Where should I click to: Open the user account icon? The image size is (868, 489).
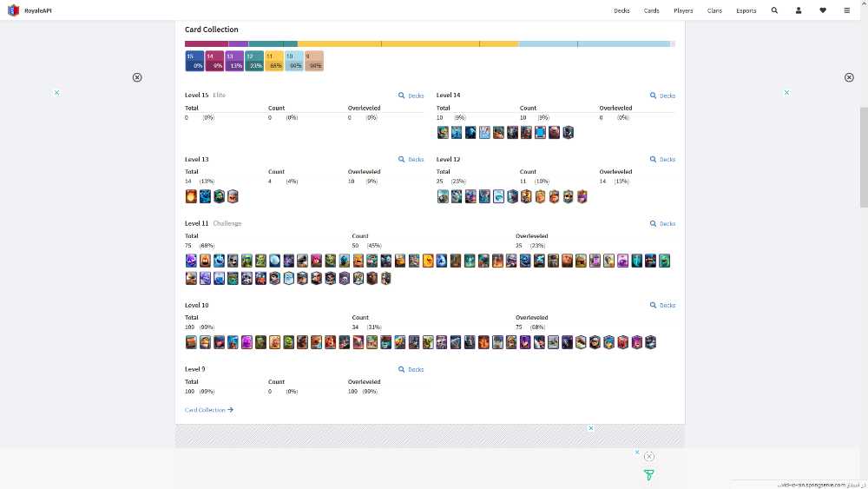coord(799,10)
